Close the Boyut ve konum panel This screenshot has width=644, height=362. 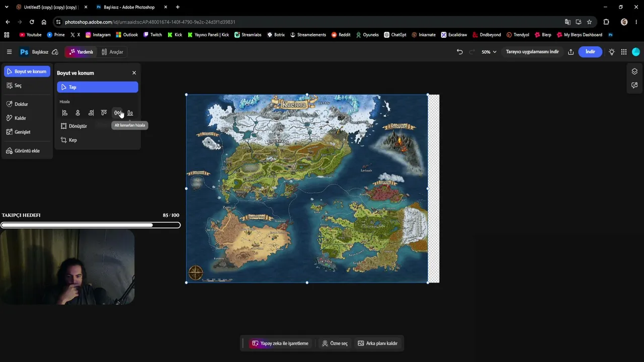pyautogui.click(x=134, y=73)
